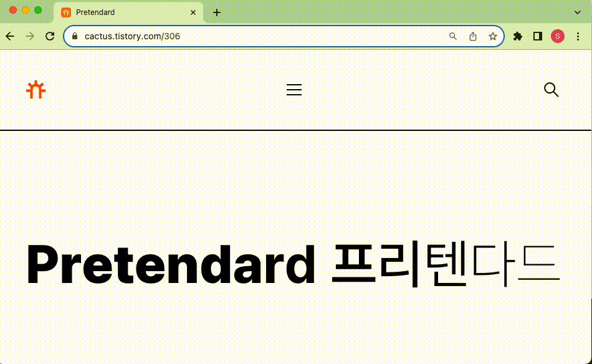Click the orange cactus site logo
Image resolution: width=592 pixels, height=364 pixels.
[36, 90]
